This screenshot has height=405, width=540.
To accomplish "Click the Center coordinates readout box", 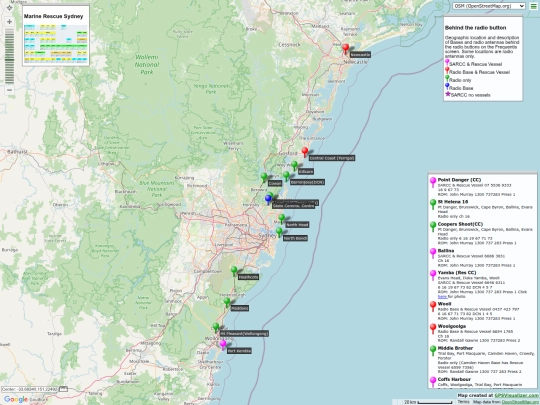I will pos(30,389).
